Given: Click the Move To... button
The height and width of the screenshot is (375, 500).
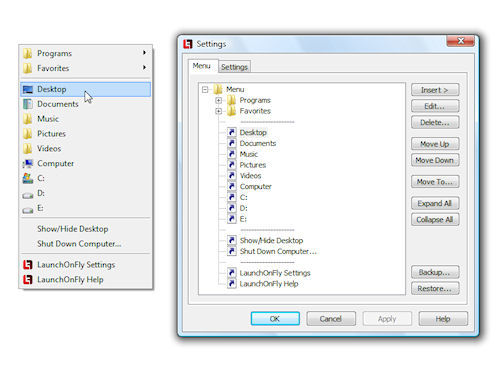Looking at the screenshot, I should 435,182.
